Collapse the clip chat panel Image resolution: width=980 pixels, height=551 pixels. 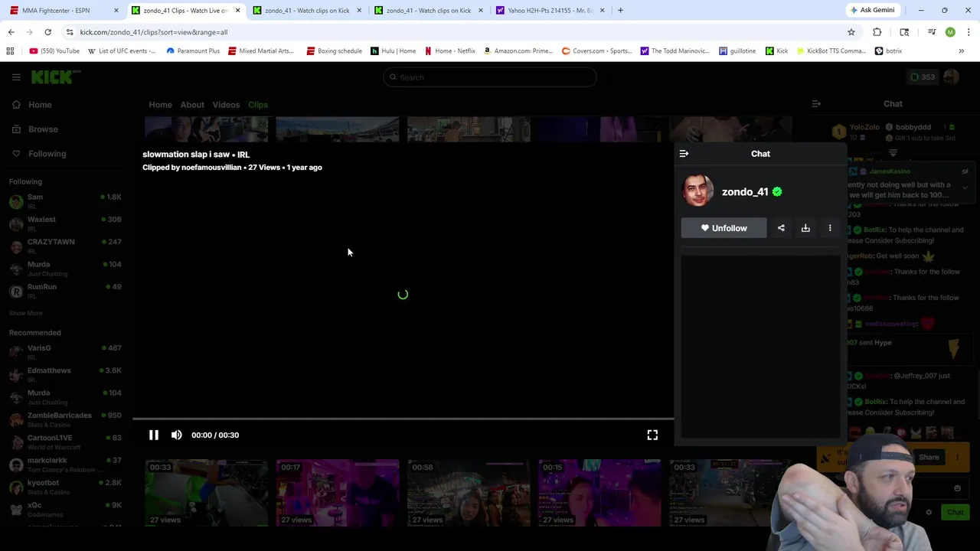[x=684, y=154]
